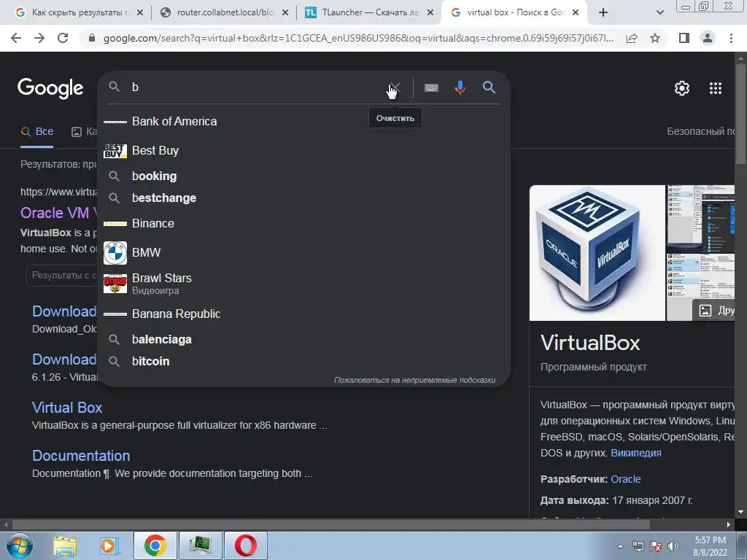Open the clock showing 5:57 PM
This screenshot has height=560, width=747.
coord(710,546)
